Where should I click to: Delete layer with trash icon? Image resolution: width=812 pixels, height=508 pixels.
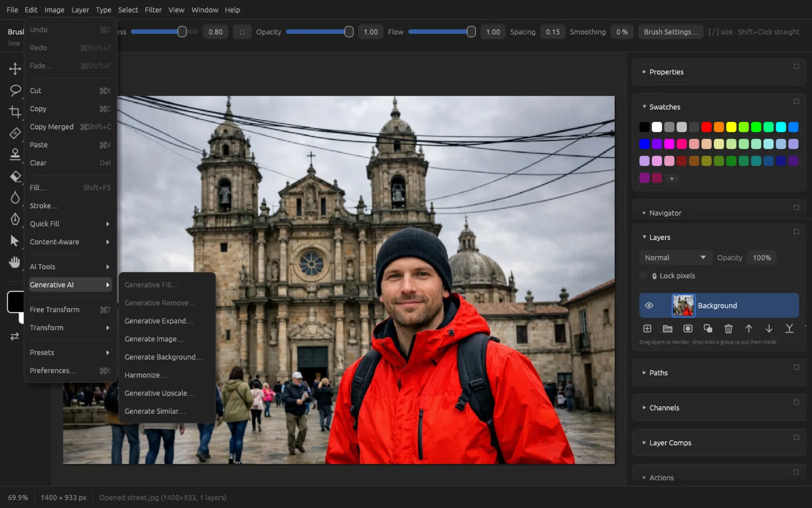tap(728, 329)
